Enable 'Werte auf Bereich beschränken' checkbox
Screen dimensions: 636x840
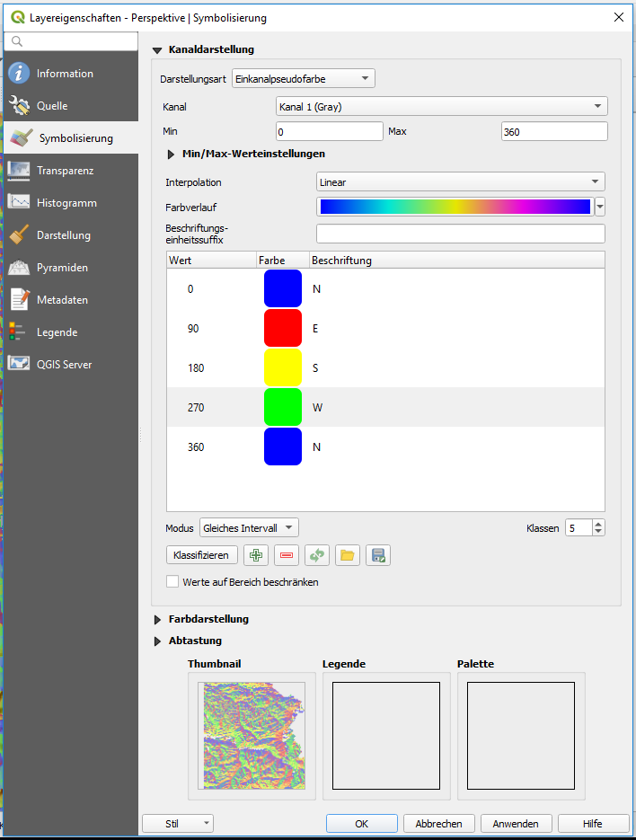click(x=173, y=582)
